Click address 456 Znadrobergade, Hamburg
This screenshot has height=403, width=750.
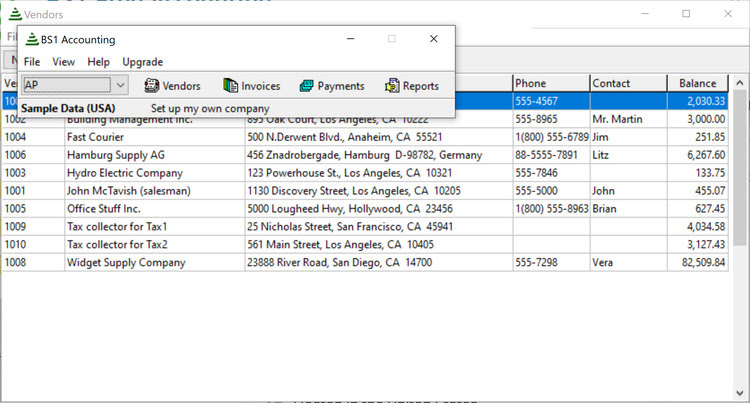[379, 155]
